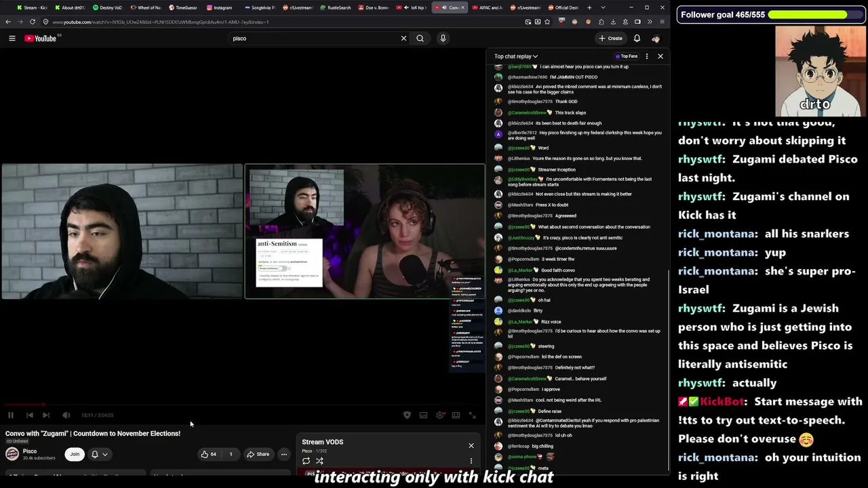This screenshot has width=868, height=488.
Task: Click the video frame to pause
Action: (x=243, y=231)
